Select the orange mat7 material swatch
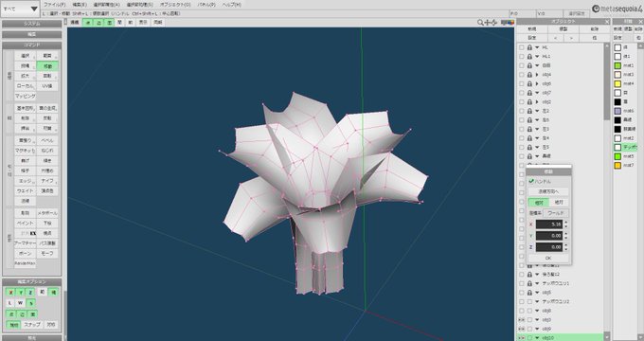Screen dimensions: 644x341 (x=617, y=166)
